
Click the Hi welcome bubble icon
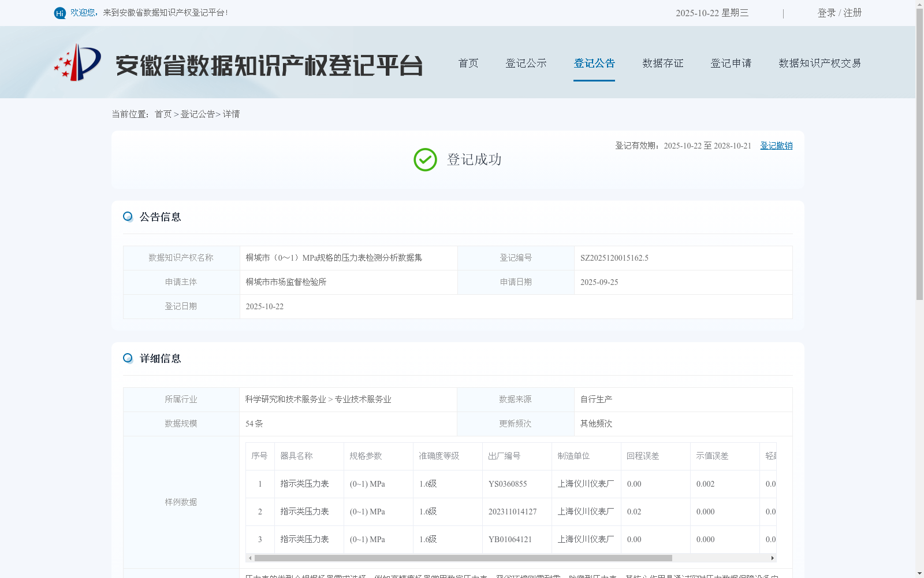click(60, 13)
